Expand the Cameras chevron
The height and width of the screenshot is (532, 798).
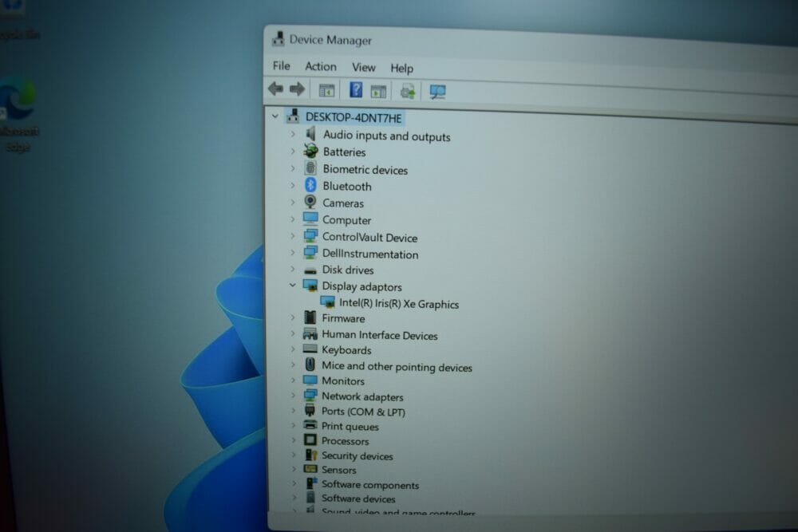(293, 202)
